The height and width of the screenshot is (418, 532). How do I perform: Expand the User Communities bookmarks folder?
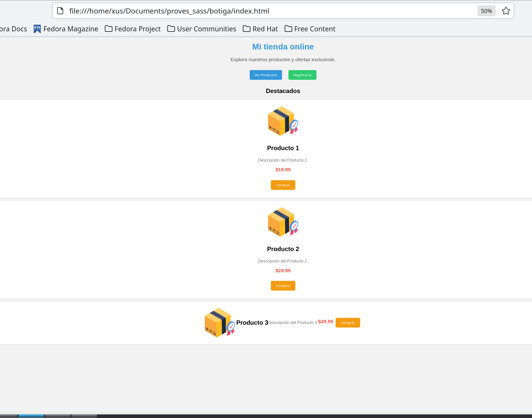(x=201, y=29)
